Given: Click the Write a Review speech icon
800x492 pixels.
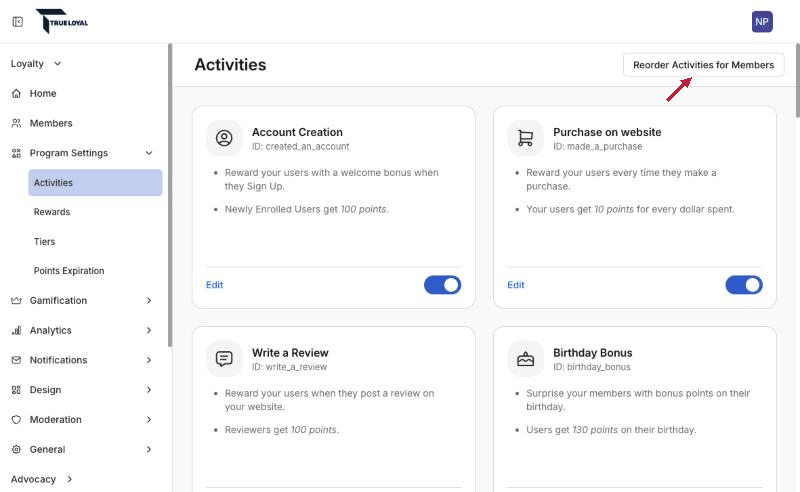Looking at the screenshot, I should (x=224, y=358).
